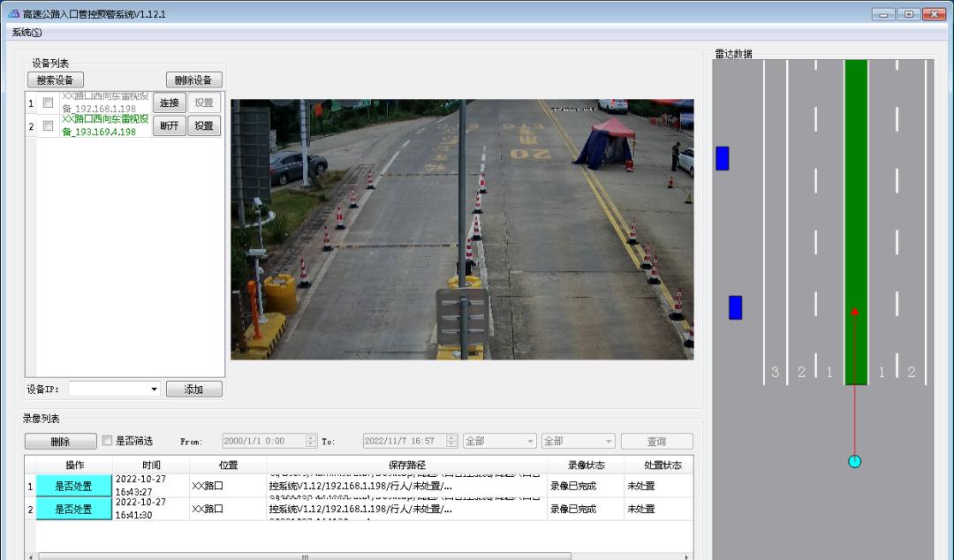
Task: Click the red target dot on the green lane
Action: 854,312
